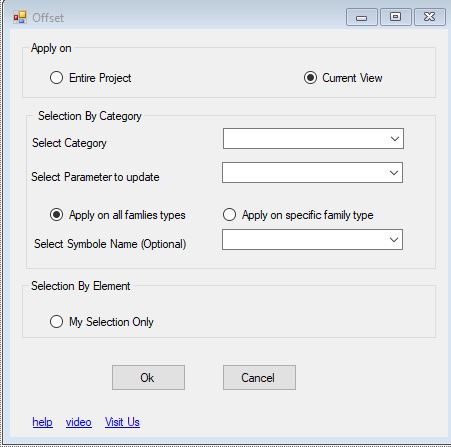Follow the Visit Us link
The width and height of the screenshot is (451, 447).
point(122,422)
